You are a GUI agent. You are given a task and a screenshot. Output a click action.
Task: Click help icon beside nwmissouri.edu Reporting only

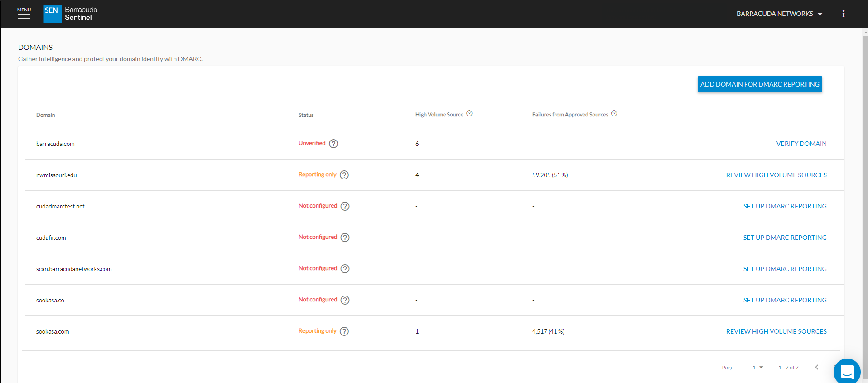[344, 175]
